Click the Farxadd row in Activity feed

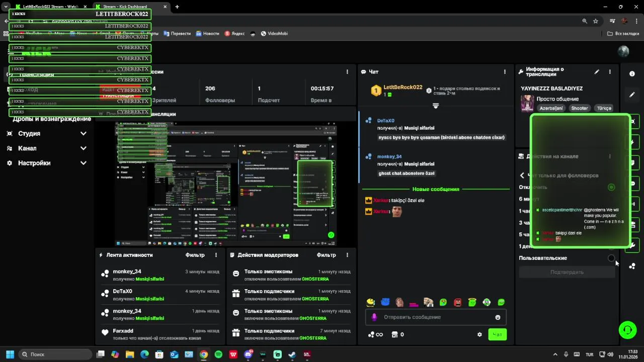pyautogui.click(x=160, y=334)
